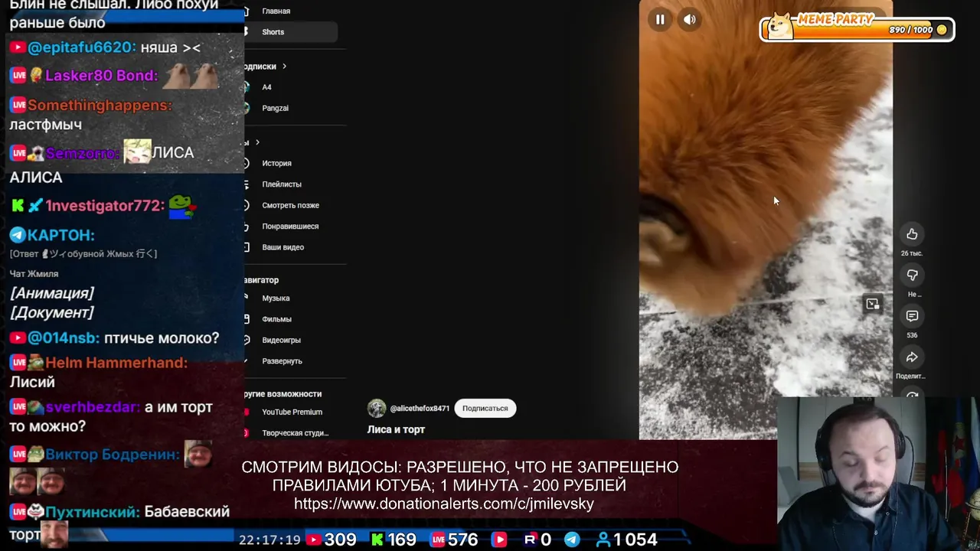The image size is (980, 551).
Task: Click the [Анимация] chat attachment
Action: (52, 293)
